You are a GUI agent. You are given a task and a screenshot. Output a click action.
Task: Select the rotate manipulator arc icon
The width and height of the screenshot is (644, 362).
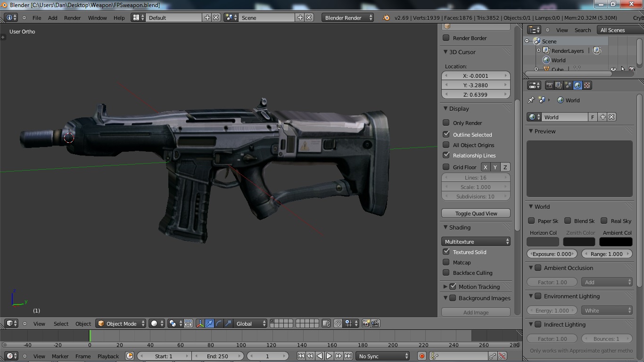[x=219, y=323]
